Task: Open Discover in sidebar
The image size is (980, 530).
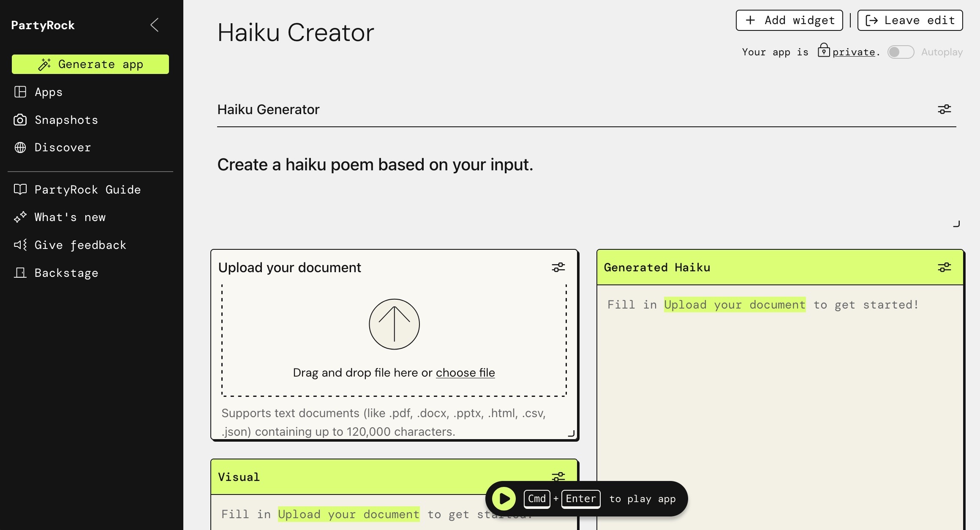Action: [63, 148]
